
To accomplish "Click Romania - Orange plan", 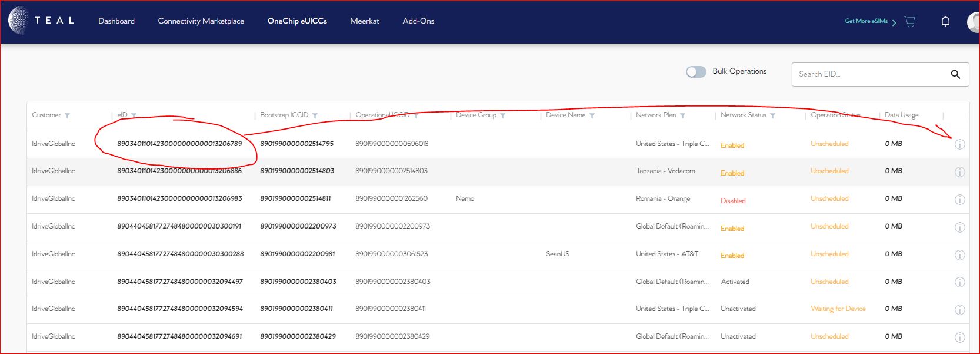I will [x=663, y=198].
